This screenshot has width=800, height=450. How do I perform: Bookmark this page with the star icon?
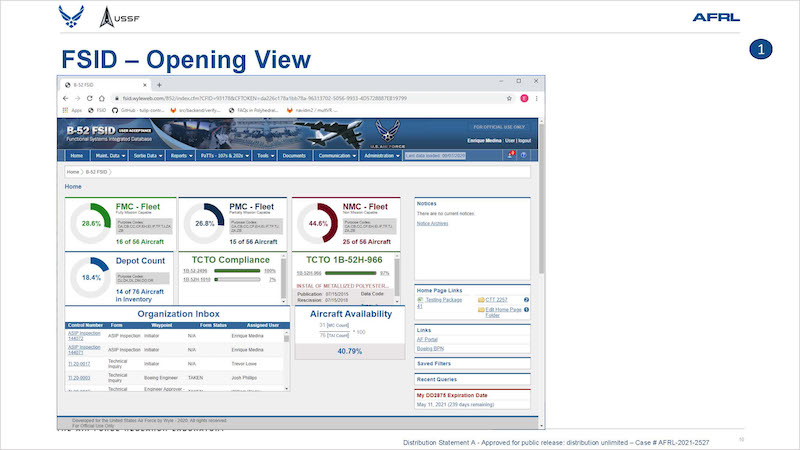click(x=509, y=98)
